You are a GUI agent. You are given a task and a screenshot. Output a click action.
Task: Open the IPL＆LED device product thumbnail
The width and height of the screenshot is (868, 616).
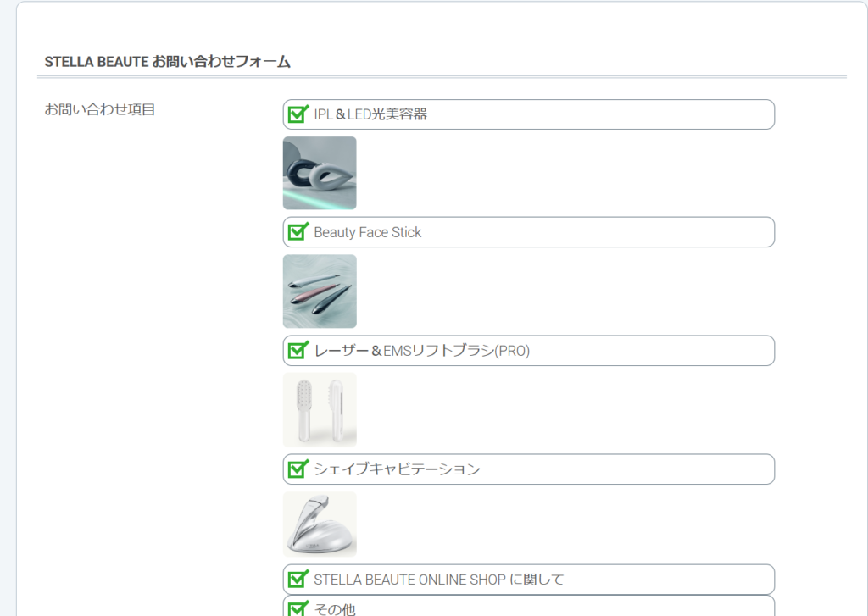point(320,173)
